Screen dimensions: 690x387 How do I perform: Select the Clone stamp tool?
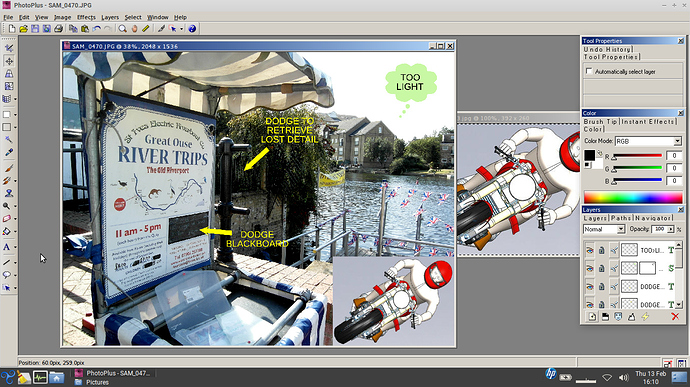(x=8, y=193)
